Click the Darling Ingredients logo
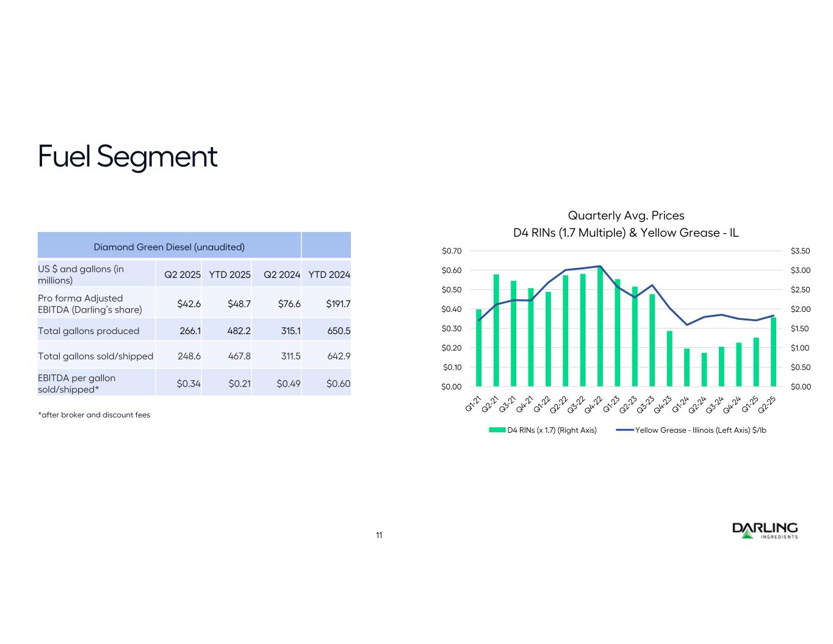This screenshot has width=833, height=644. 765,530
